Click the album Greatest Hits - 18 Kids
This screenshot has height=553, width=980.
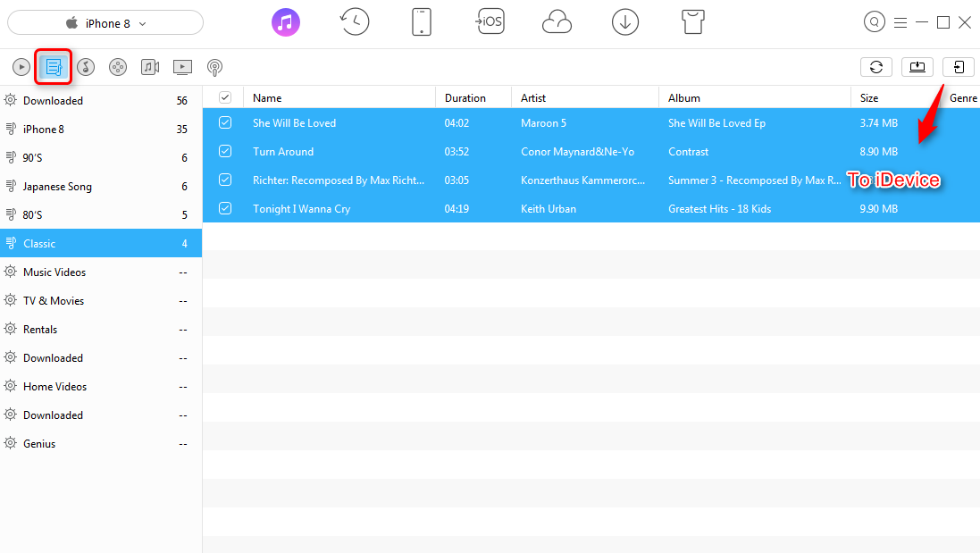(x=719, y=209)
